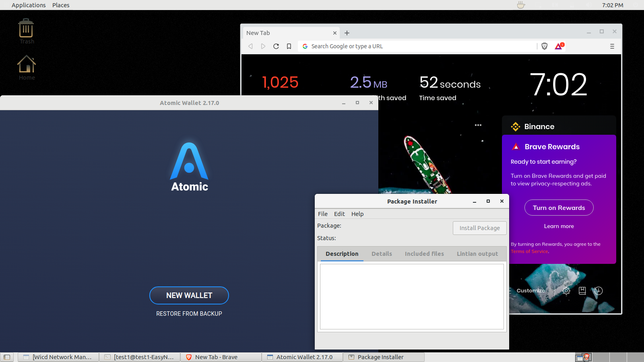The image size is (644, 362).
Task: Bookmark the page in Brave
Action: [x=289, y=46]
